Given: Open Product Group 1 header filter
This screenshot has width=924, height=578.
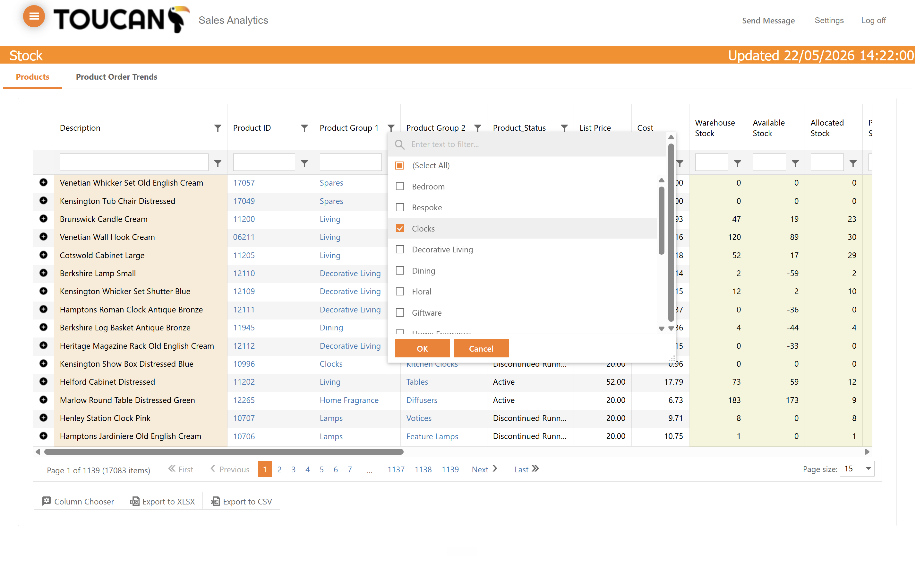Looking at the screenshot, I should pyautogui.click(x=391, y=128).
